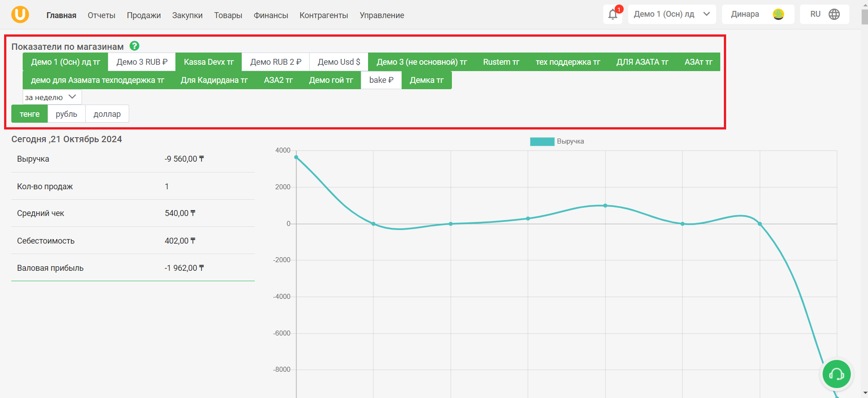This screenshot has height=398, width=868.
Task: Open the notifications bell
Action: [613, 14]
